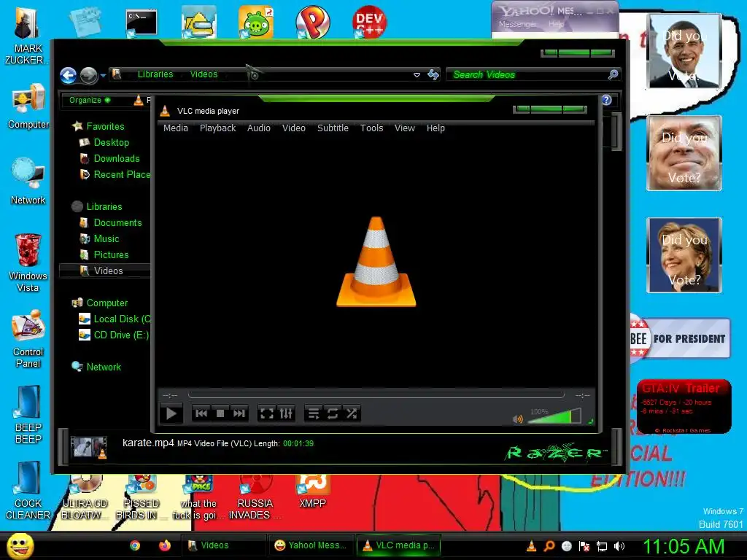This screenshot has width=747, height=560.
Task: Open the Organize dropdown in Explorer
Action: coord(90,100)
